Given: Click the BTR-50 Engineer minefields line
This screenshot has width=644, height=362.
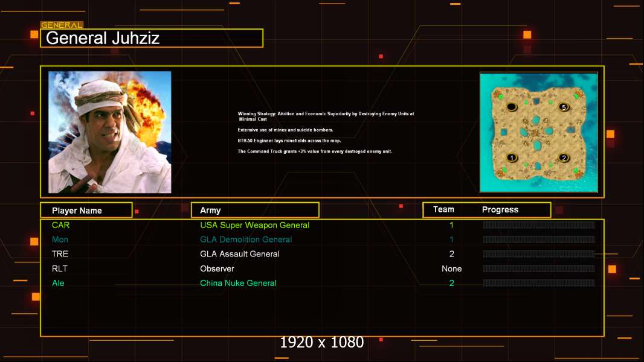Looking at the screenshot, I should 289,141.
